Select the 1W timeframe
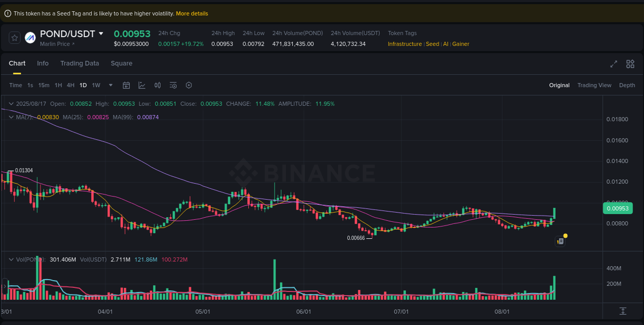644x325 pixels. pos(96,85)
